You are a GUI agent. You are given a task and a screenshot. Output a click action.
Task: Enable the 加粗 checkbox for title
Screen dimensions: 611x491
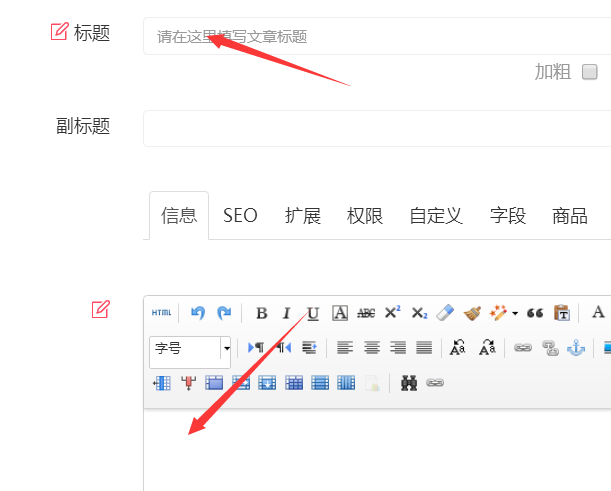click(590, 72)
